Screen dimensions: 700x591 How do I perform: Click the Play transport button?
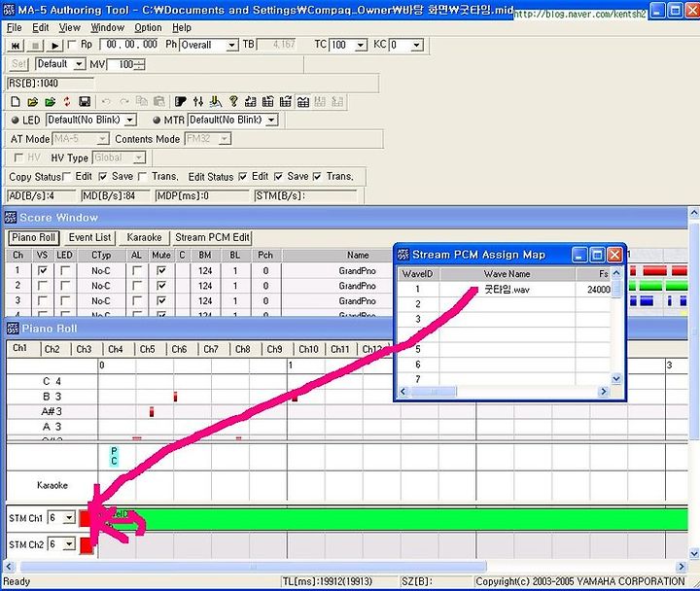click(54, 45)
